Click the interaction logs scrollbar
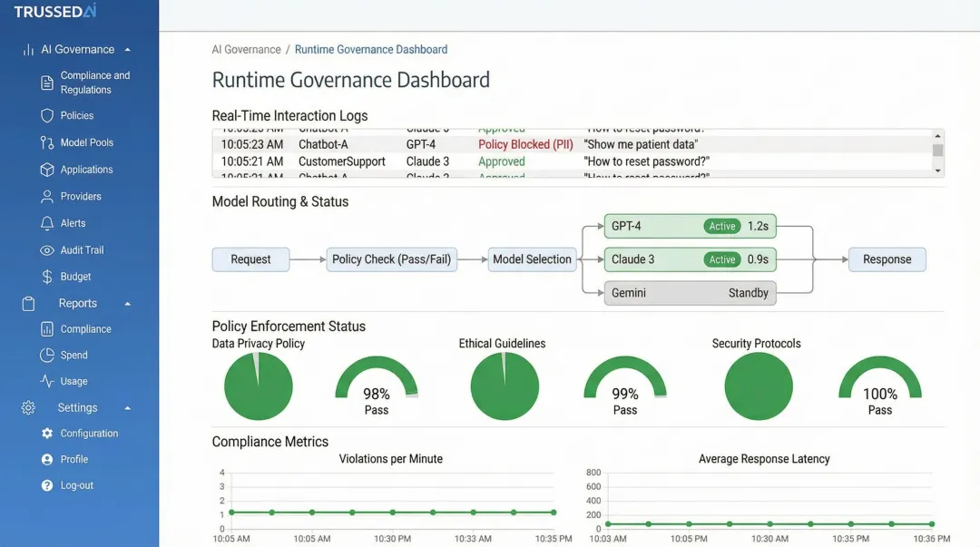Image resolution: width=980 pixels, height=547 pixels. 936,151
